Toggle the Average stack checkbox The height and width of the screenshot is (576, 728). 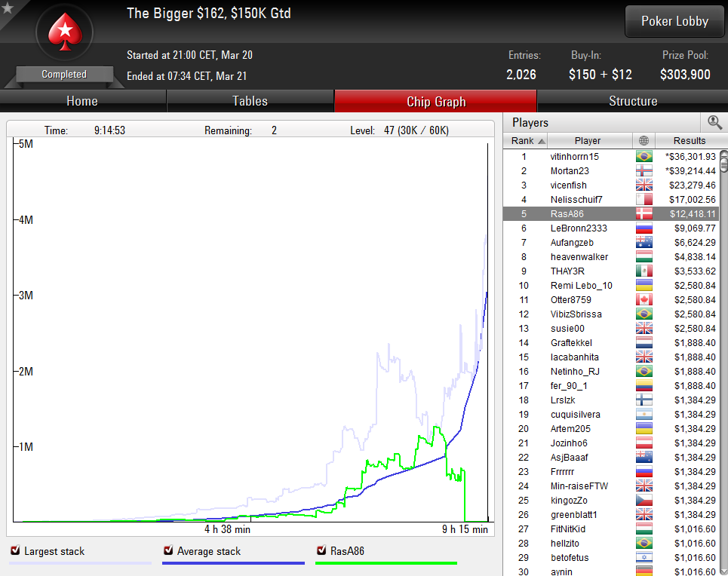pos(168,550)
